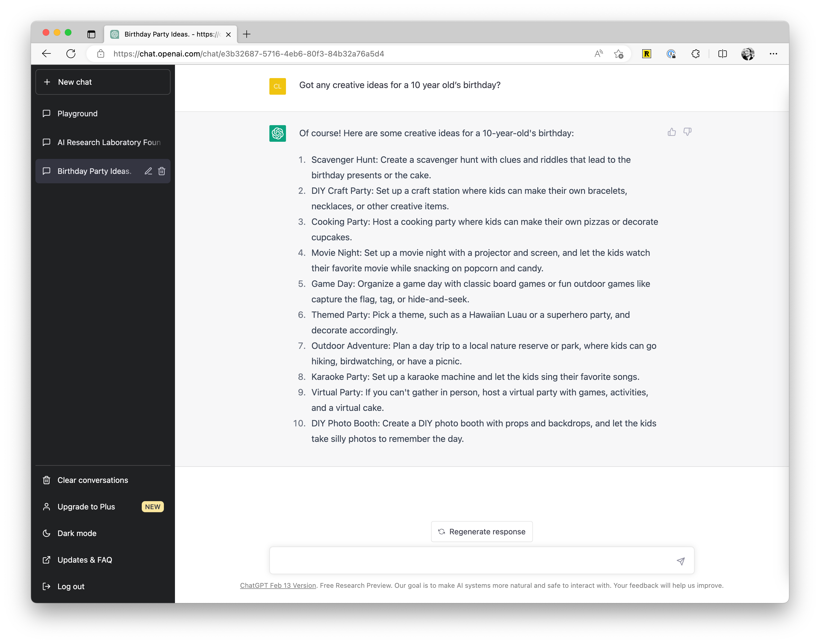Select the Birthday Party Ideas conversation
The image size is (820, 644).
click(x=103, y=171)
